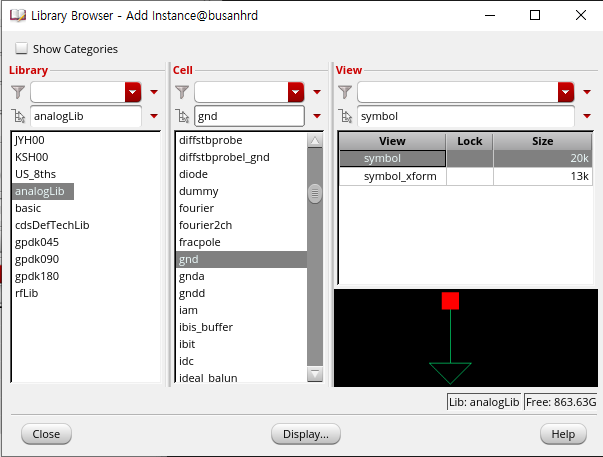Open the View filter red dropdown
Image resolution: width=603 pixels, height=457 pixels.
566,92
